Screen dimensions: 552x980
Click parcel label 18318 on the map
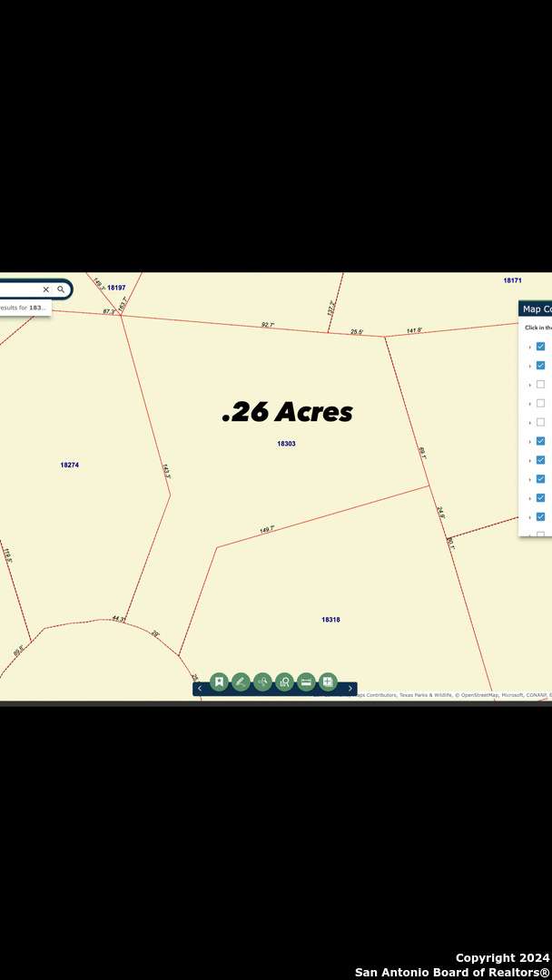[330, 620]
